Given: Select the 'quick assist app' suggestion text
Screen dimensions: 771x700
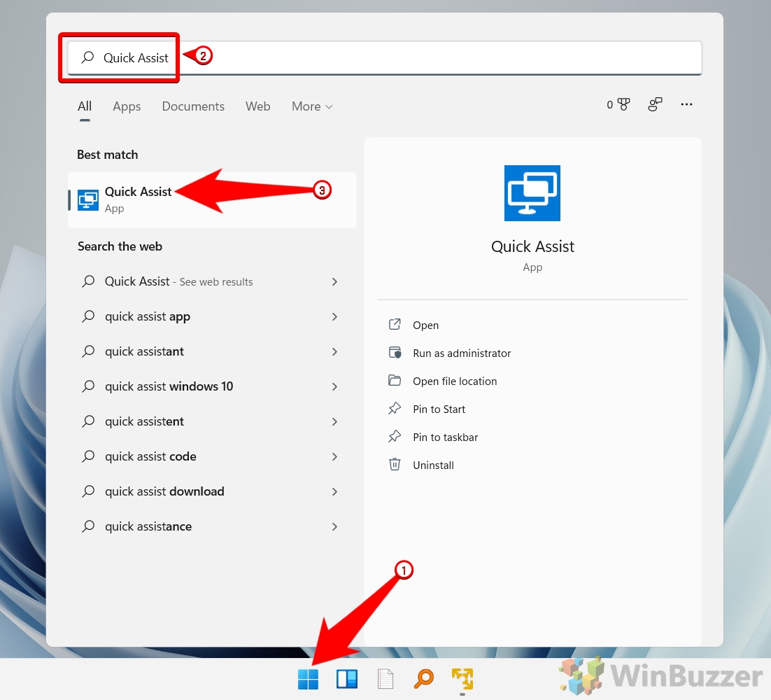Looking at the screenshot, I should (148, 316).
